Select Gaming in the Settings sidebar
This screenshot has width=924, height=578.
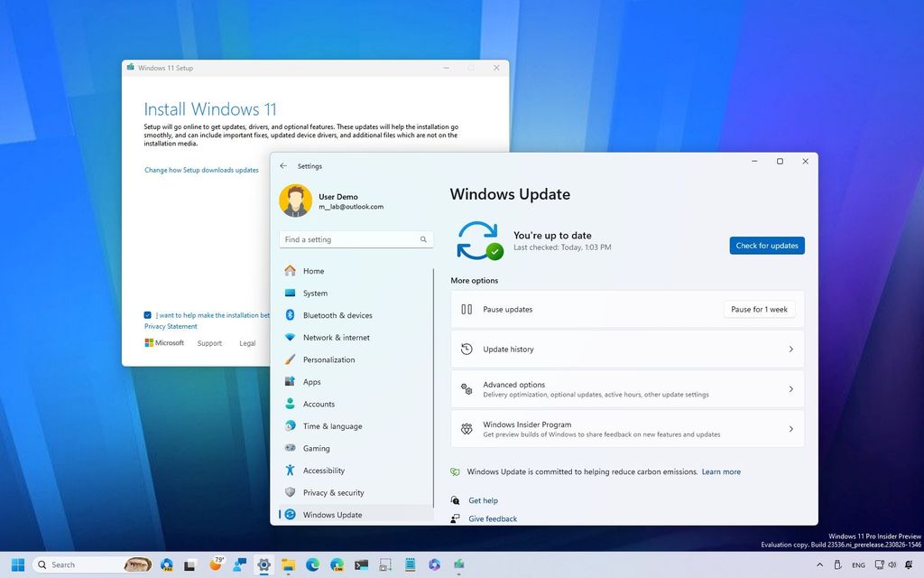point(314,448)
